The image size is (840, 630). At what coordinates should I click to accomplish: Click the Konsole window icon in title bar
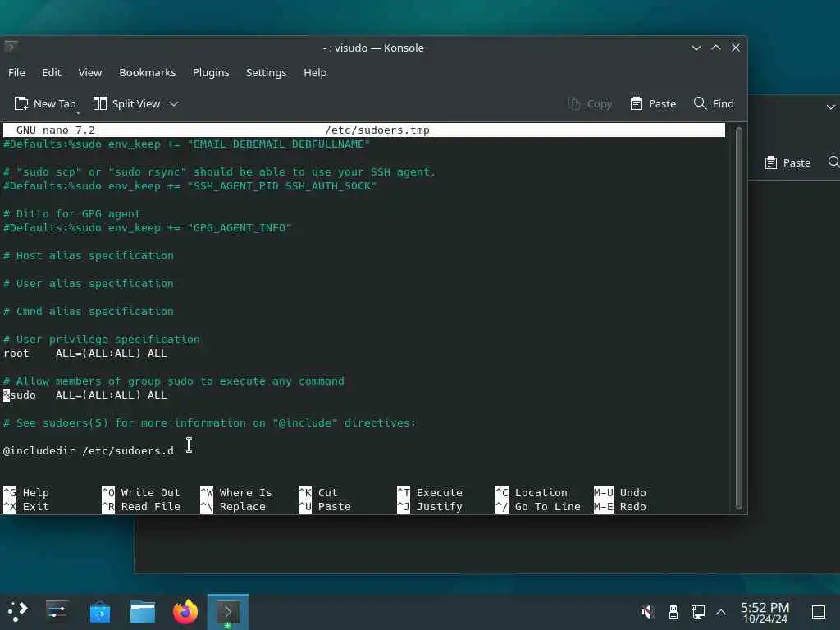pos(11,47)
